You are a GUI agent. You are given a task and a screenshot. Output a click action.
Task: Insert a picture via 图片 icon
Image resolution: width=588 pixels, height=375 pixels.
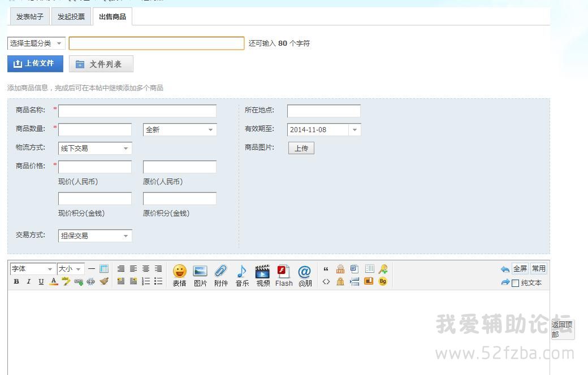(x=200, y=276)
